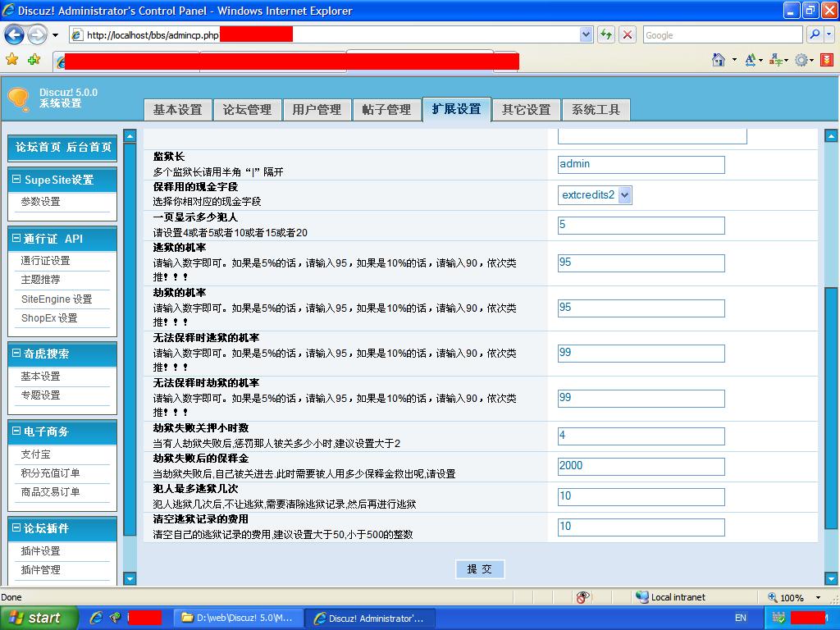Viewport: 840px width, 630px height.
Task: Open the Home icon dropdown arrow
Action: (734, 60)
